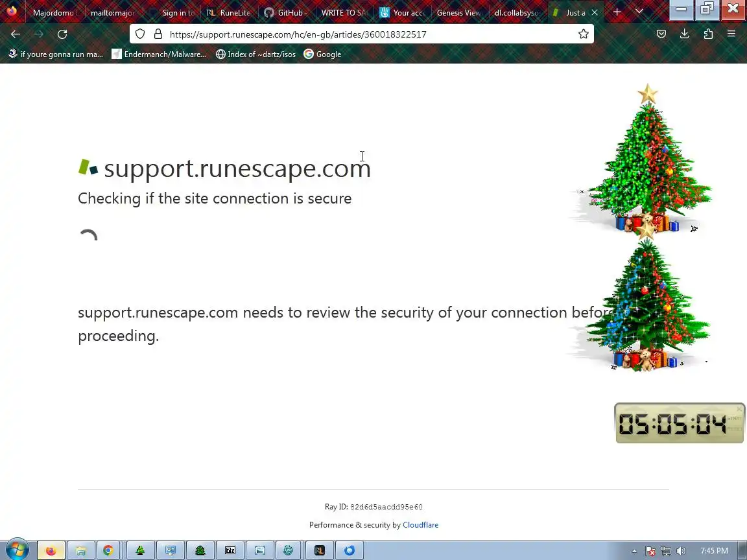747x560 pixels.
Task: Open the Windows Start menu
Action: coord(17,550)
